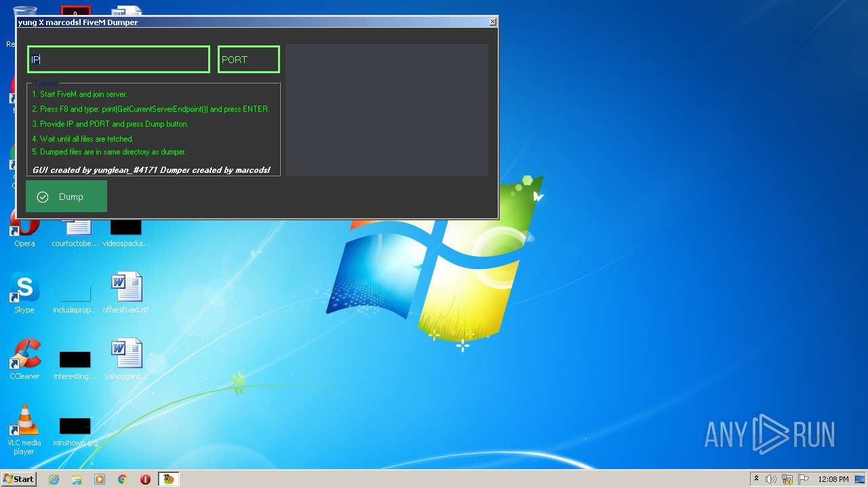868x488 pixels.
Task: Start dumping with the Dump button
Action: (66, 197)
